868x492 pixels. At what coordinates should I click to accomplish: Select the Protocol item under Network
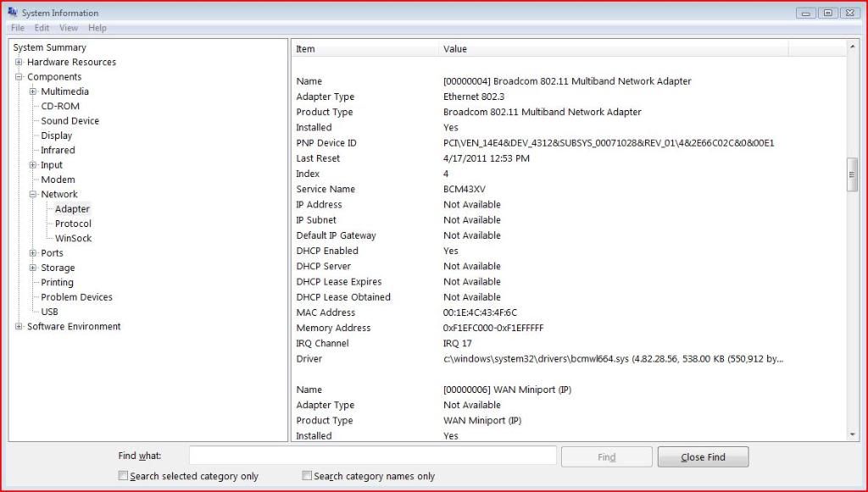point(73,224)
